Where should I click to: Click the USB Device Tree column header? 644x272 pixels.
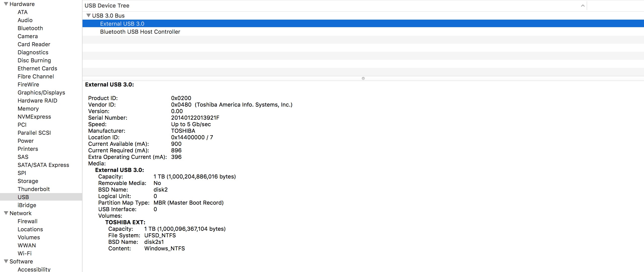click(335, 6)
